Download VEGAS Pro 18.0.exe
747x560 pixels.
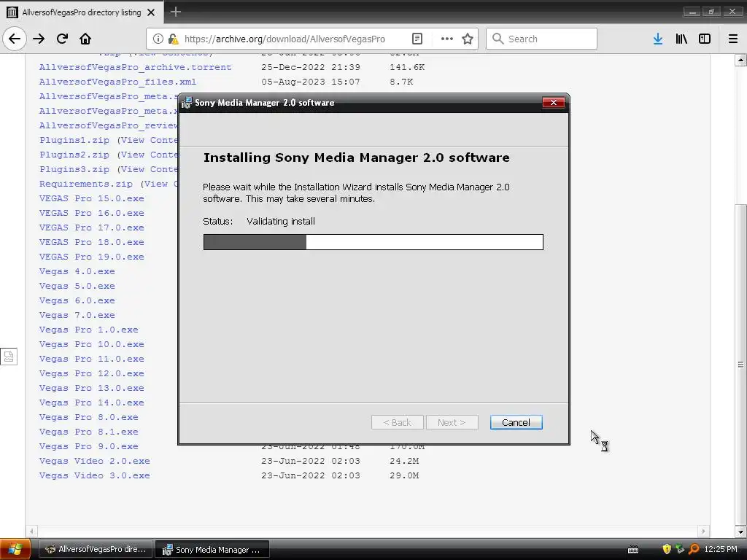click(x=91, y=242)
